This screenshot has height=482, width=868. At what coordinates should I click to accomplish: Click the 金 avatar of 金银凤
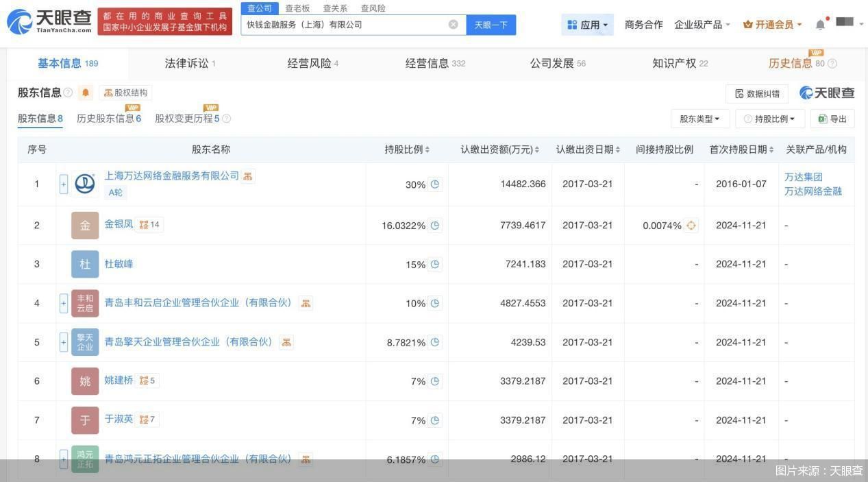point(85,225)
